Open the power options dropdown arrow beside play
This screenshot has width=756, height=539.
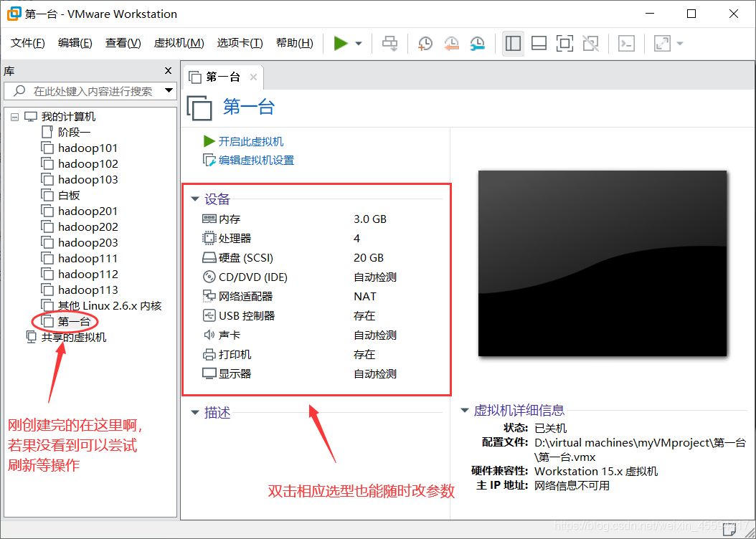point(359,43)
